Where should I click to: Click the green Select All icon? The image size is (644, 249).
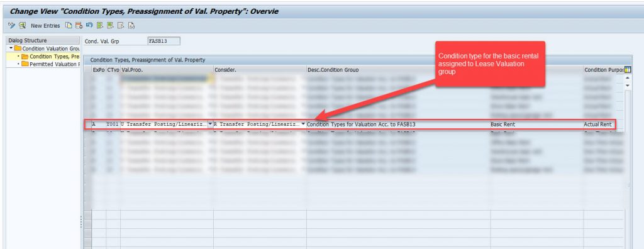coord(100,26)
